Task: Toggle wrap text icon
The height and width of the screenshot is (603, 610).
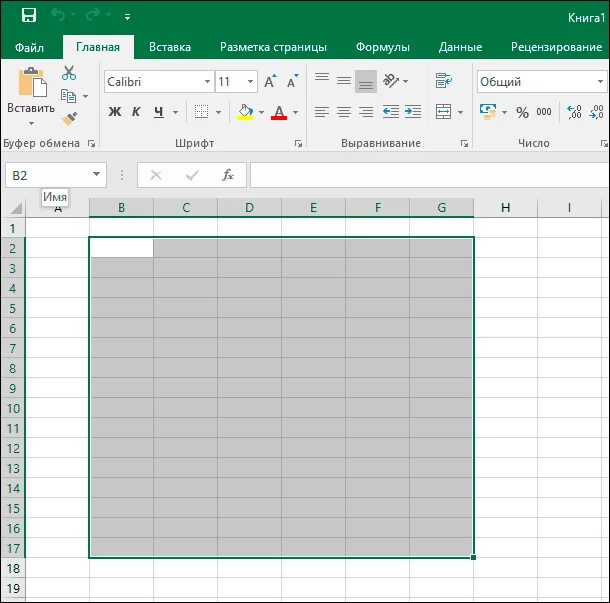Action: coord(443,81)
